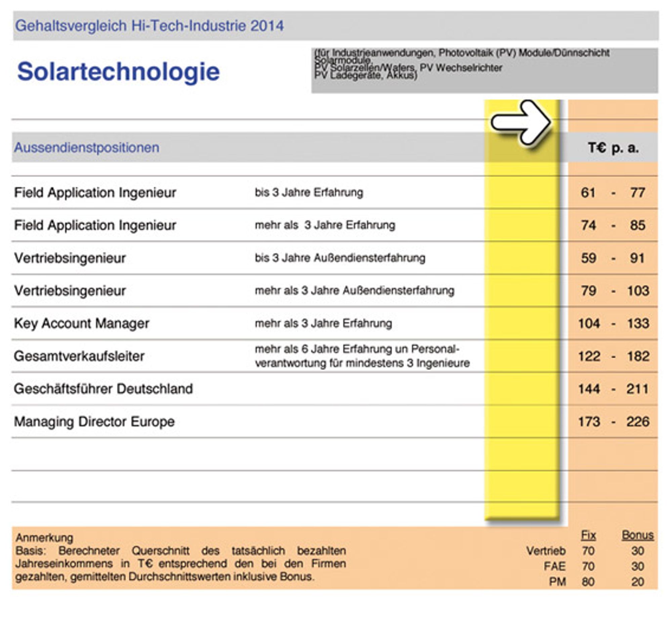
Task: Click the PM Bonus value '20'
Action: [637, 582]
